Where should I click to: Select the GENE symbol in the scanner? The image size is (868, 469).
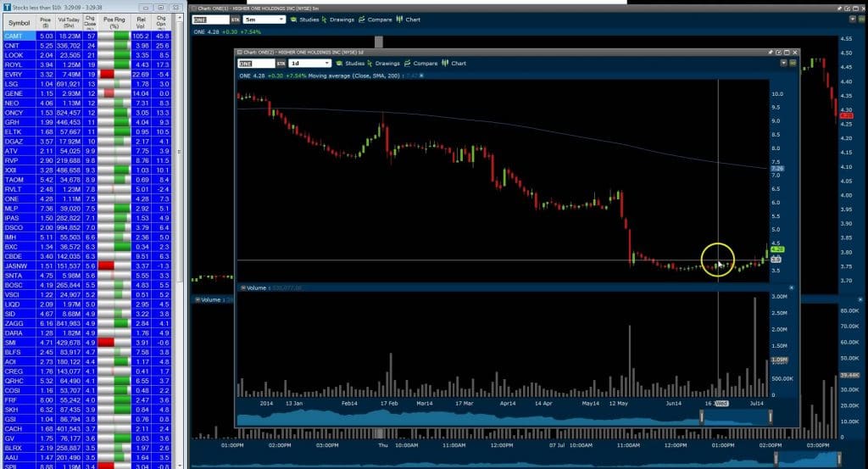[14, 93]
